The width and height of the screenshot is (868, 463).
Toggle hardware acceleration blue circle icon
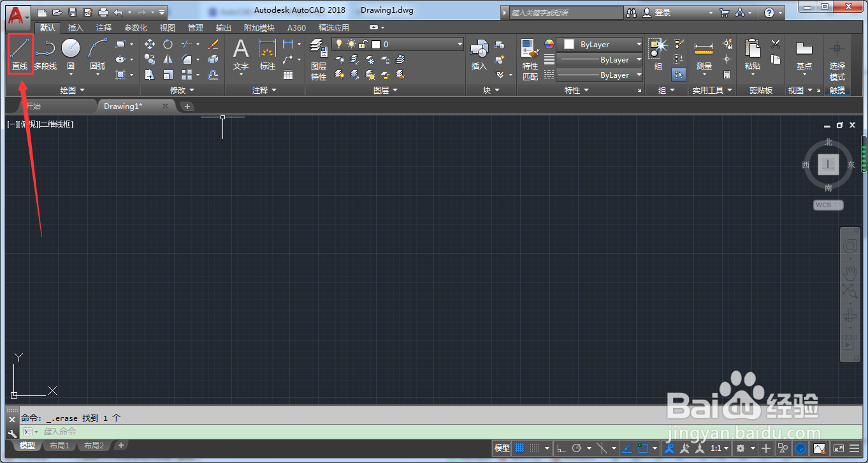point(800,448)
